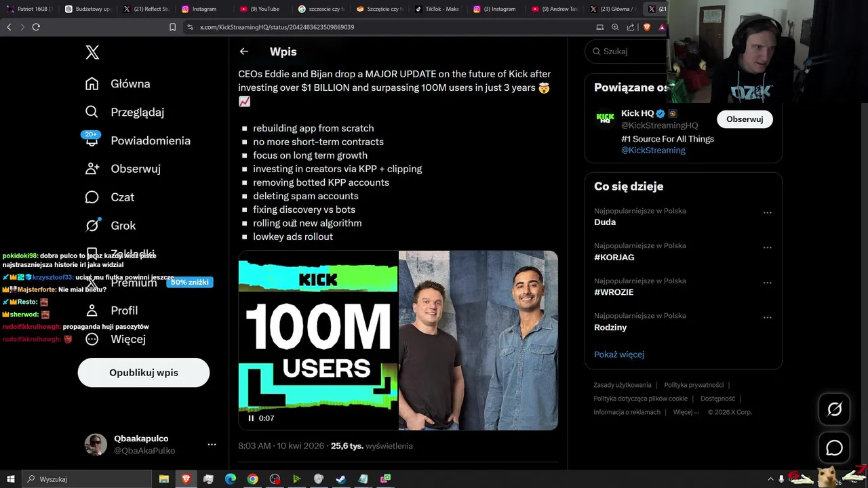Open Windows Start button

pos(10,479)
